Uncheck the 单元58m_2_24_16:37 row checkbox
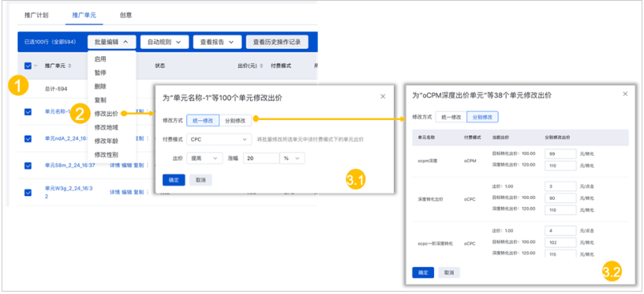 tap(28, 166)
